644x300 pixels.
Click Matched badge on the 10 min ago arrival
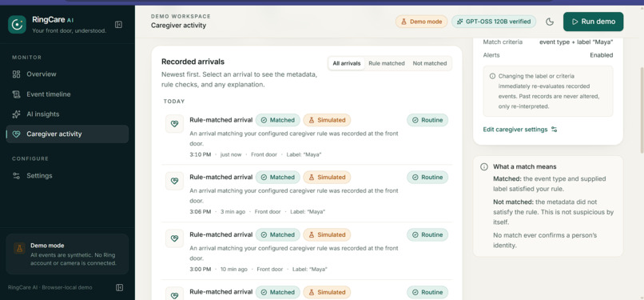pos(277,234)
